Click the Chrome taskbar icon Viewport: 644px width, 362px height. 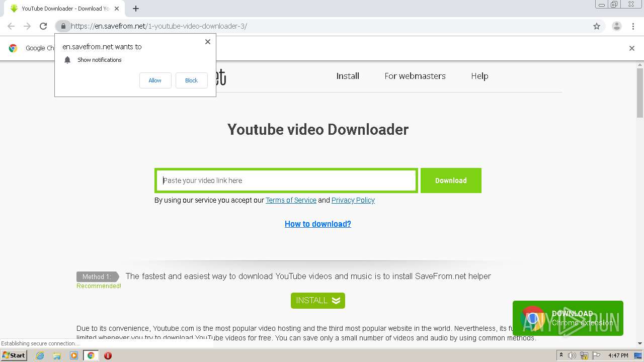[91, 355]
